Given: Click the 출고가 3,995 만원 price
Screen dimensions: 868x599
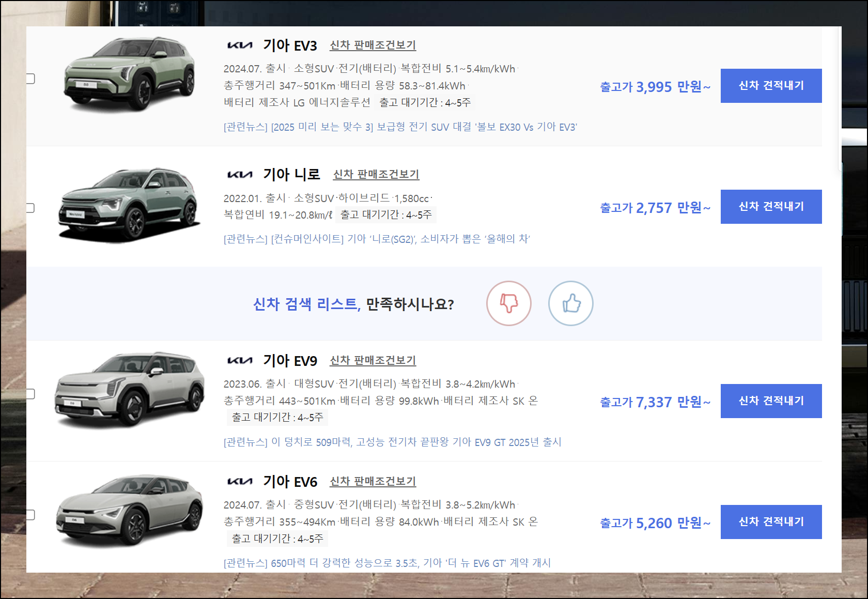Looking at the screenshot, I should point(655,87).
